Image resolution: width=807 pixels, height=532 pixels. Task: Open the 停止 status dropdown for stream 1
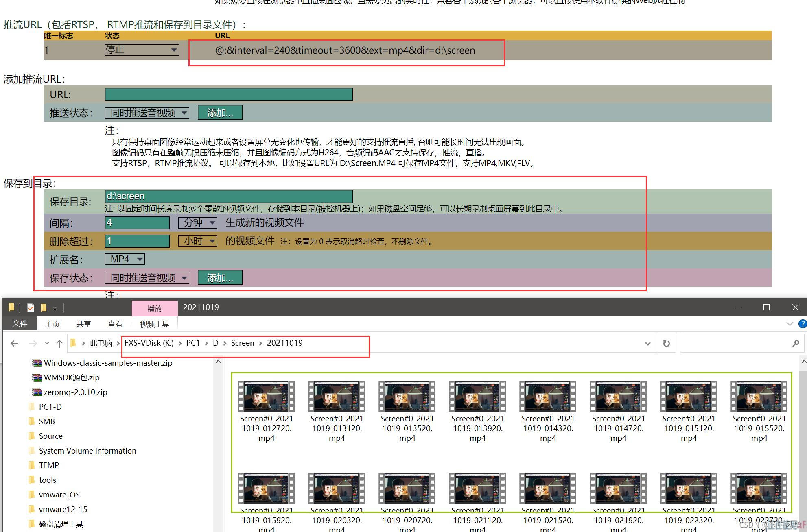(142, 50)
